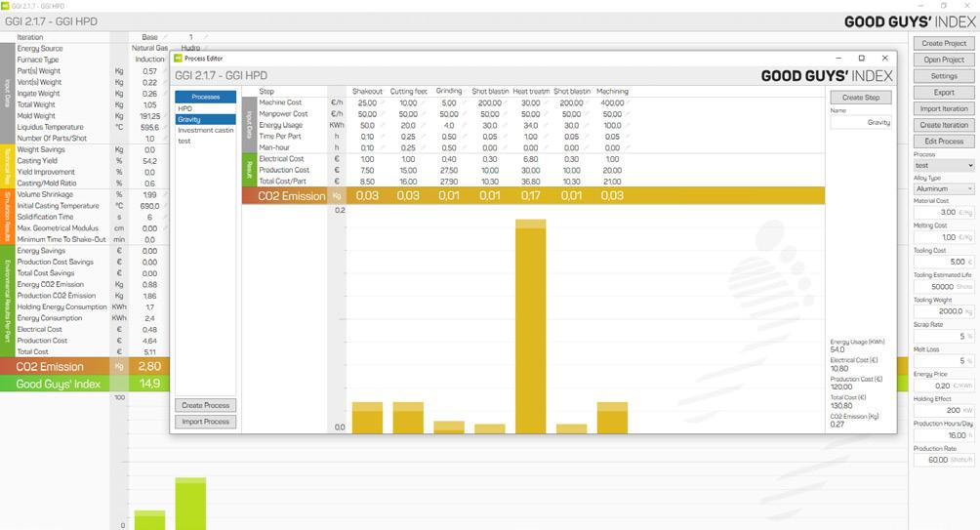The image size is (980, 530).
Task: Click the Import Iteration button
Action: 944,108
